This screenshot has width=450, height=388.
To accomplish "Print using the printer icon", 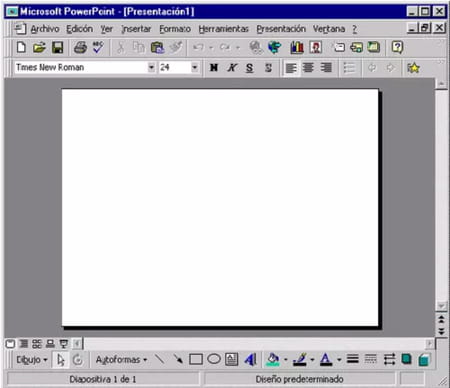I will (x=80, y=47).
